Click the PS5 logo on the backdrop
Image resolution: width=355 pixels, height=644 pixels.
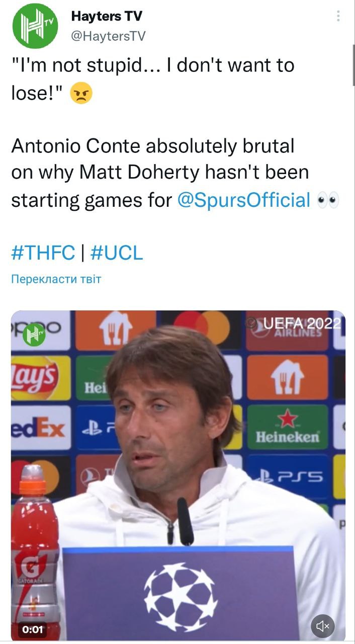tap(289, 476)
